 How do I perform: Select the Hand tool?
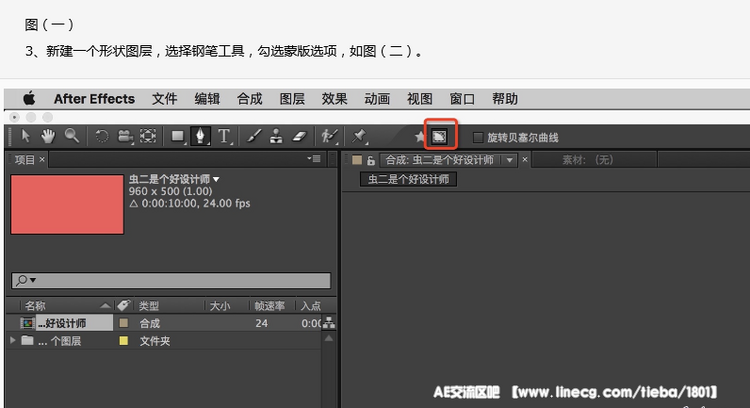tap(48, 136)
